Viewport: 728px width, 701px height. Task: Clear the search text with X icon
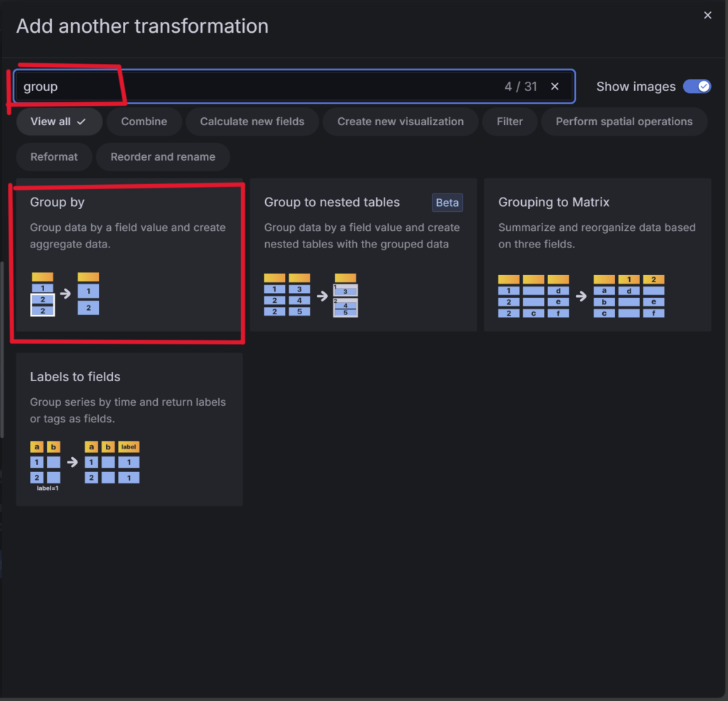click(x=555, y=87)
